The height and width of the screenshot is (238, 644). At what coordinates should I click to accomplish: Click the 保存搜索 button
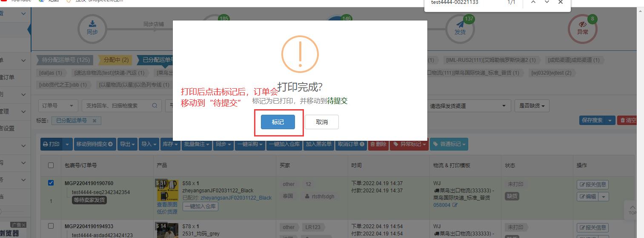click(592, 120)
